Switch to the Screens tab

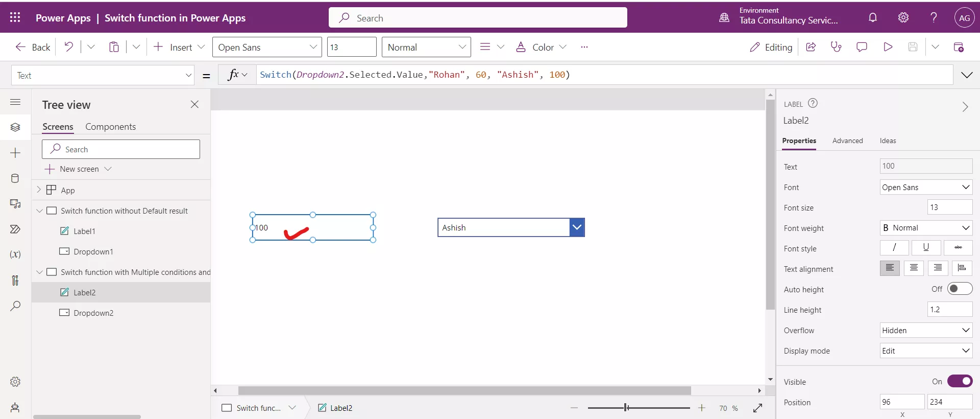click(58, 127)
